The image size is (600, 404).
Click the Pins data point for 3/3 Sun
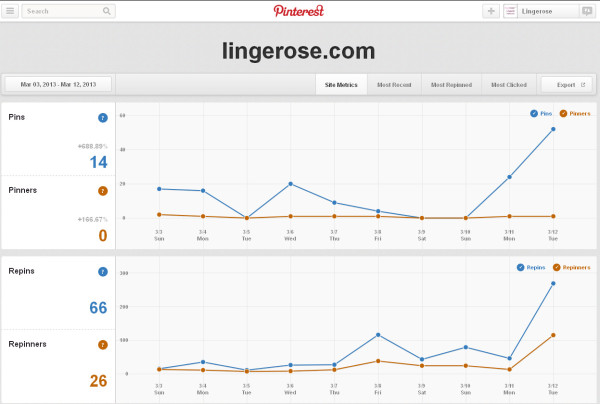click(159, 189)
